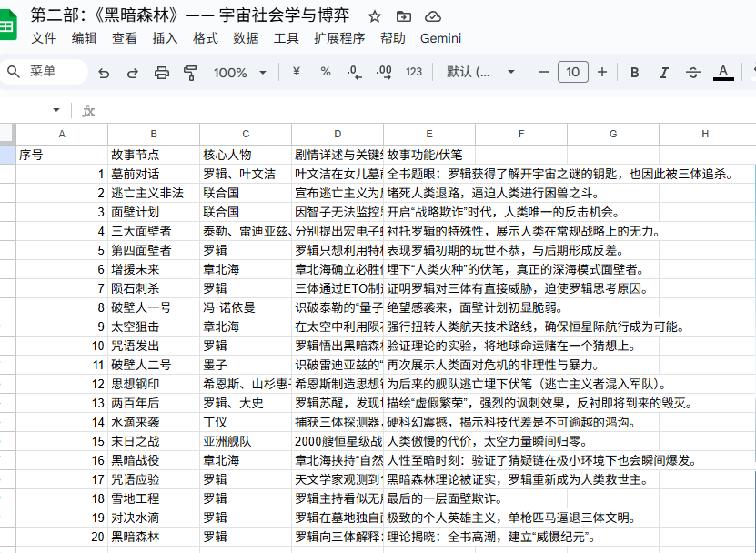Apply percent format
Image resolution: width=756 pixels, height=553 pixels.
(x=324, y=72)
